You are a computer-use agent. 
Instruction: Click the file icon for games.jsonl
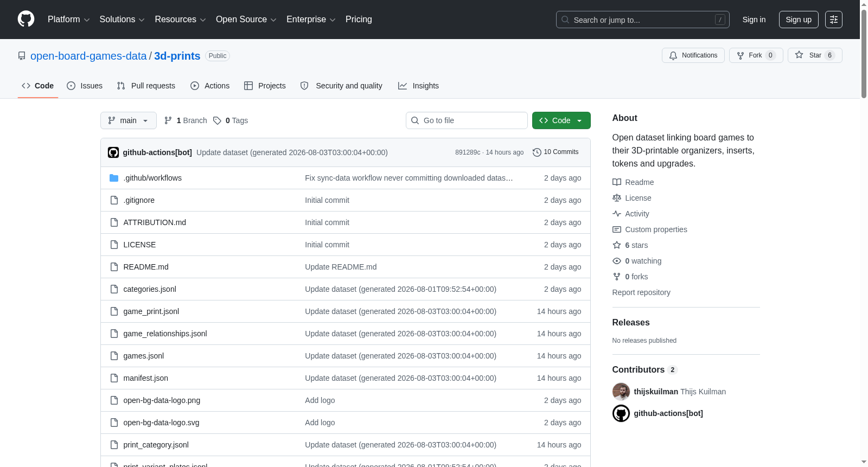tap(114, 356)
